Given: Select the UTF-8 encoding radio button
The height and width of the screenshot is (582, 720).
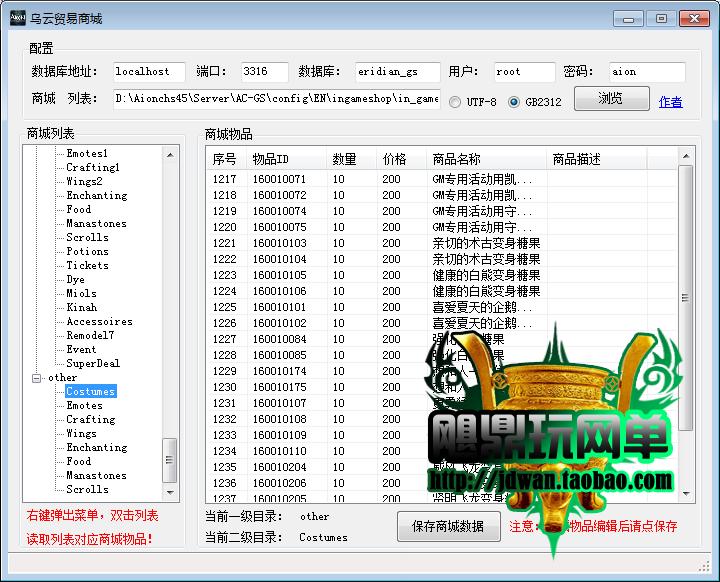Looking at the screenshot, I should [455, 102].
